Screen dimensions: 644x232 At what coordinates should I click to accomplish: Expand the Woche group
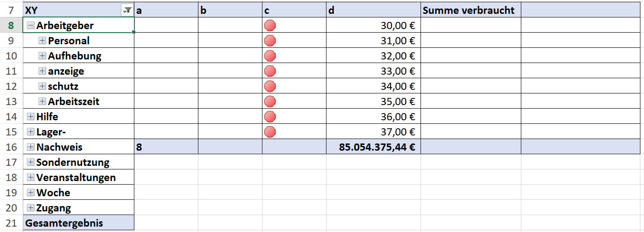30,193
